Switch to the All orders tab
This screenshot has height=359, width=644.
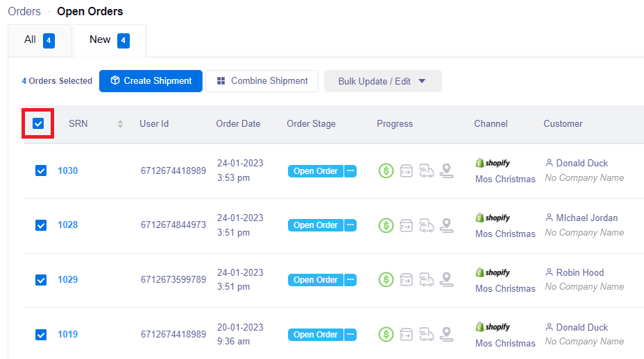tap(40, 40)
